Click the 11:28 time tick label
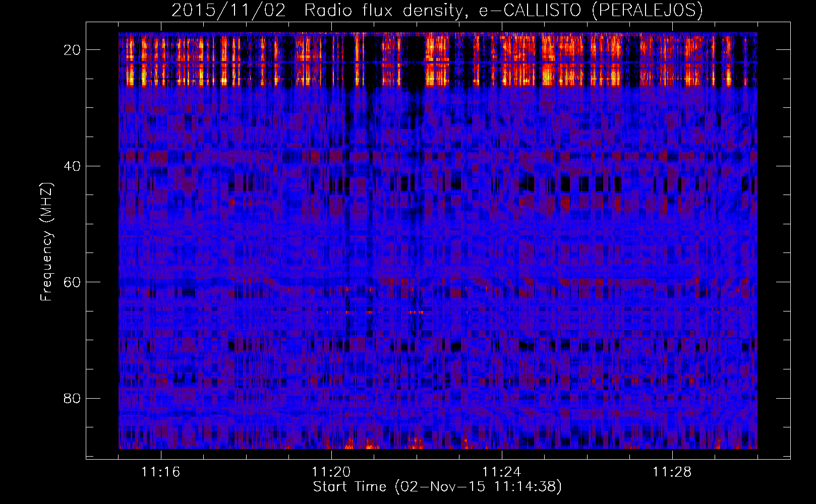Screen dimensions: 816x504 click(672, 472)
